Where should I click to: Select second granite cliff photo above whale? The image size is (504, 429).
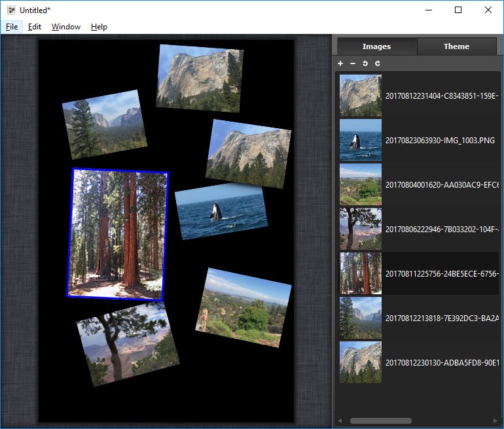(249, 154)
